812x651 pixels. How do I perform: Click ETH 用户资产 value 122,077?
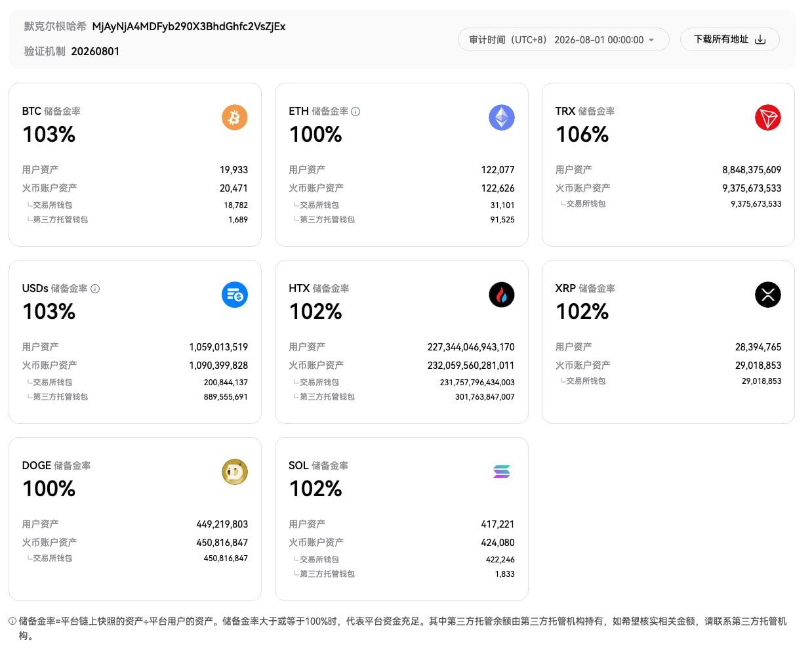(498, 170)
